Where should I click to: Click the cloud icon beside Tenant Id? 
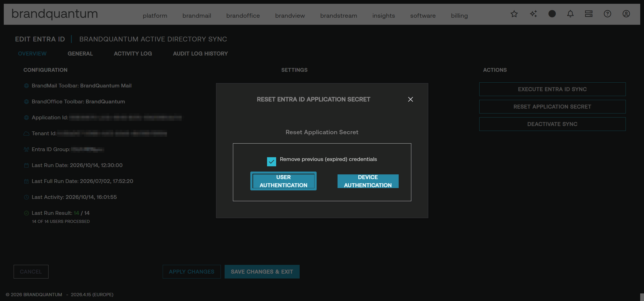point(26,133)
